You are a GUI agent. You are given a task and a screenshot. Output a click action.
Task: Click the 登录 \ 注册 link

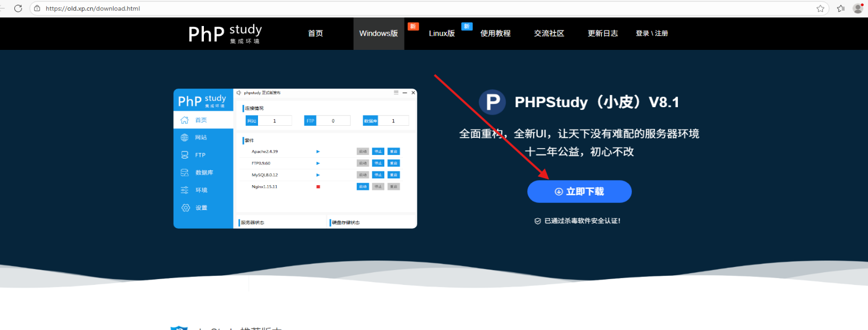(652, 33)
